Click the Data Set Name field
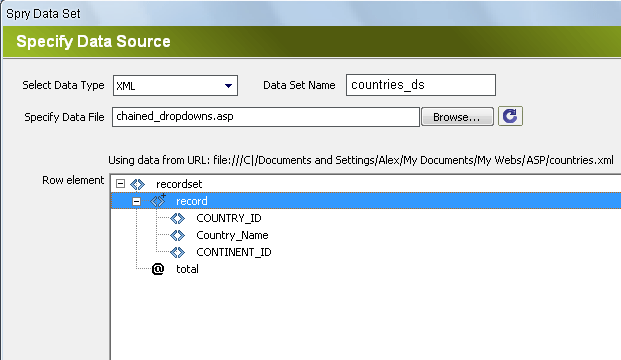This screenshot has height=360, width=621. pos(421,85)
